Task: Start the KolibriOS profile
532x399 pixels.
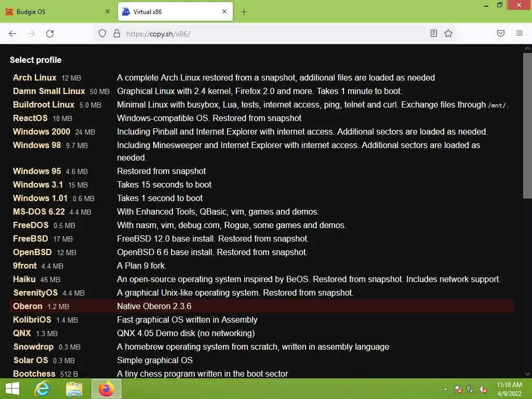Action: click(x=32, y=320)
